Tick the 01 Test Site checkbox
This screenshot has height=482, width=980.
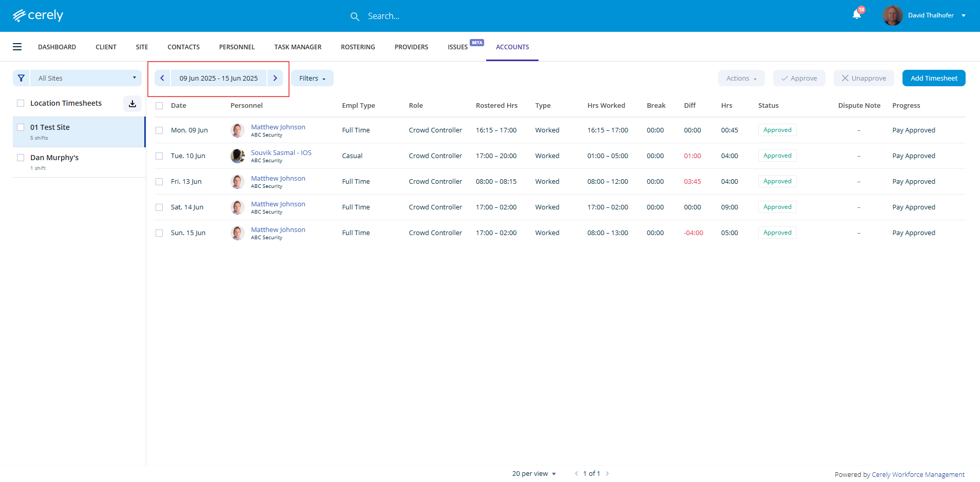coord(21,127)
